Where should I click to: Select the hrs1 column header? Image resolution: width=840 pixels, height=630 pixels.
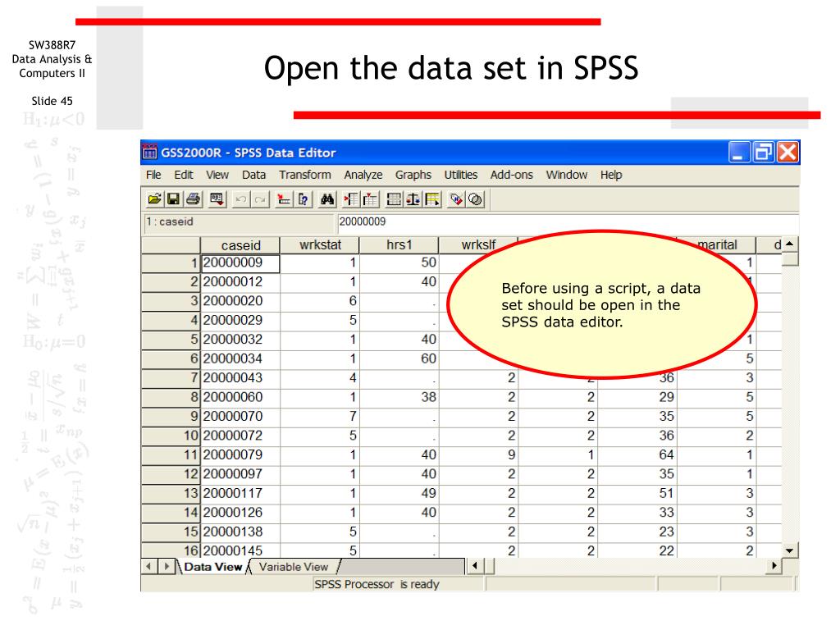click(x=399, y=245)
